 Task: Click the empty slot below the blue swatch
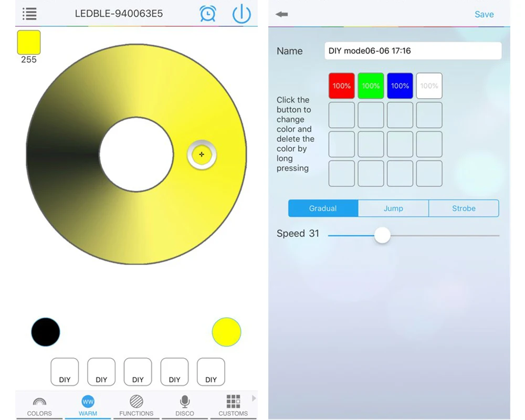tap(400, 115)
